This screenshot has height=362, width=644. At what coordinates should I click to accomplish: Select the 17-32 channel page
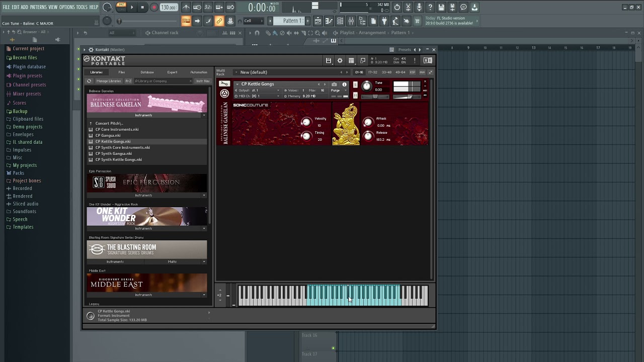coord(373,72)
